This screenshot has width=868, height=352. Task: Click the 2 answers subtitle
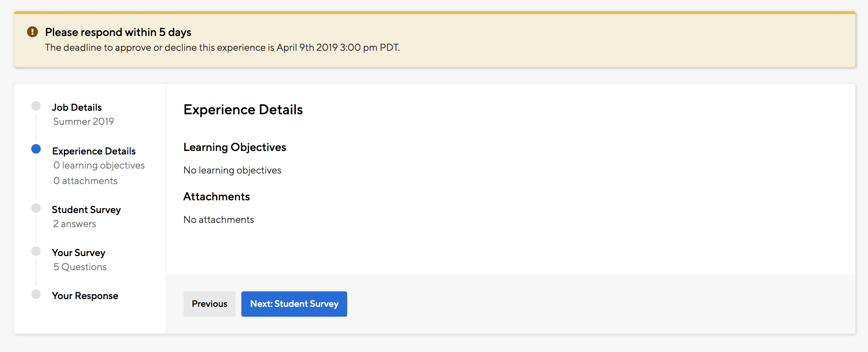(74, 224)
